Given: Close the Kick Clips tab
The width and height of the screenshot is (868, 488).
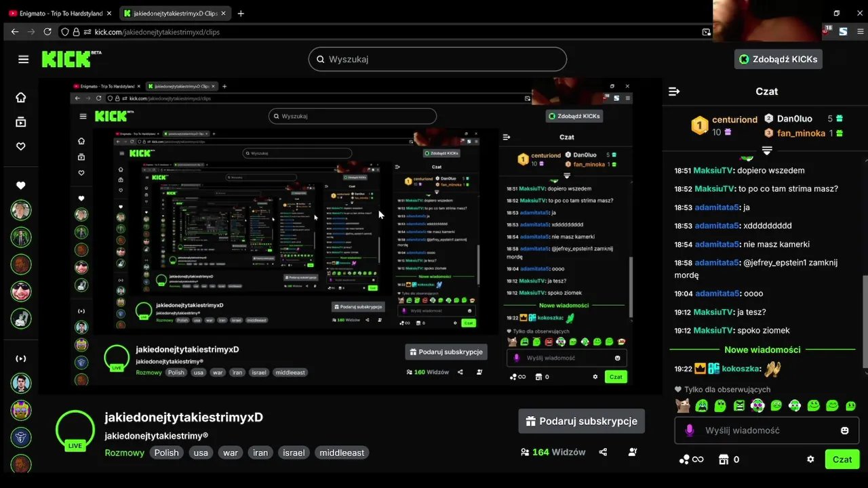Looking at the screenshot, I should click(224, 13).
